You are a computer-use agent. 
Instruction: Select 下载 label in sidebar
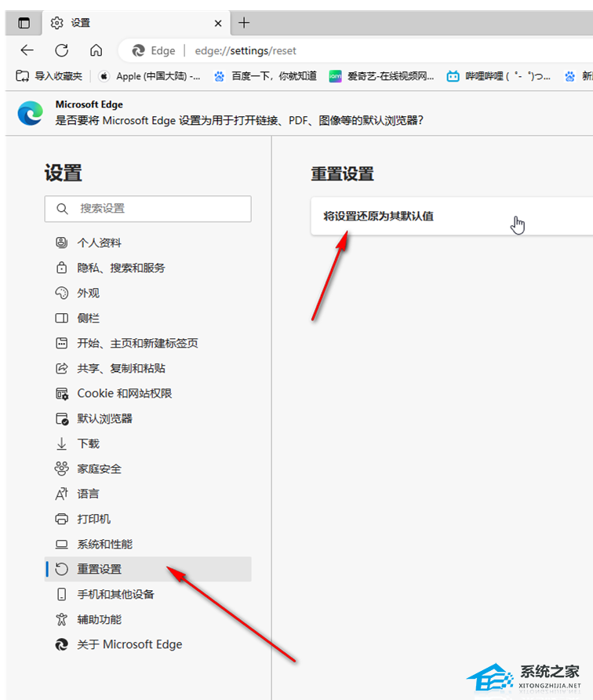click(x=88, y=443)
